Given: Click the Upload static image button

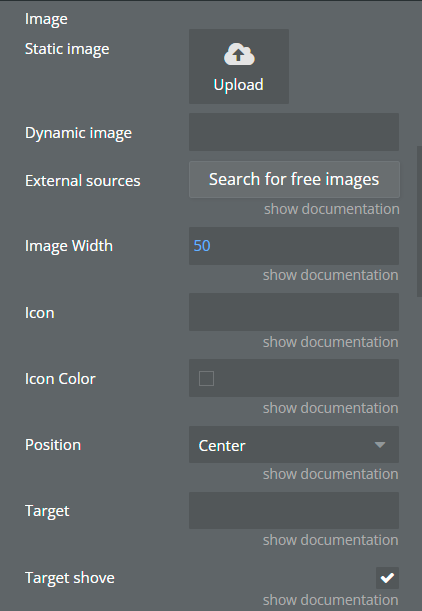Looking at the screenshot, I should tap(239, 66).
